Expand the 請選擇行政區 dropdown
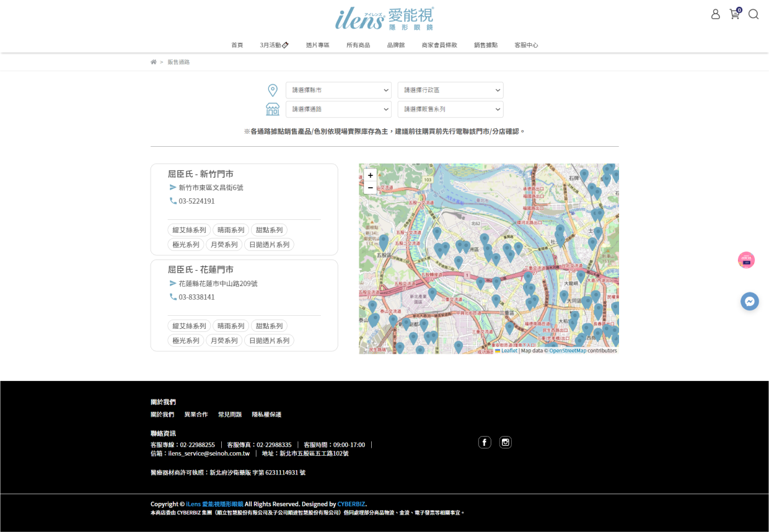This screenshot has height=532, width=769. tap(450, 90)
